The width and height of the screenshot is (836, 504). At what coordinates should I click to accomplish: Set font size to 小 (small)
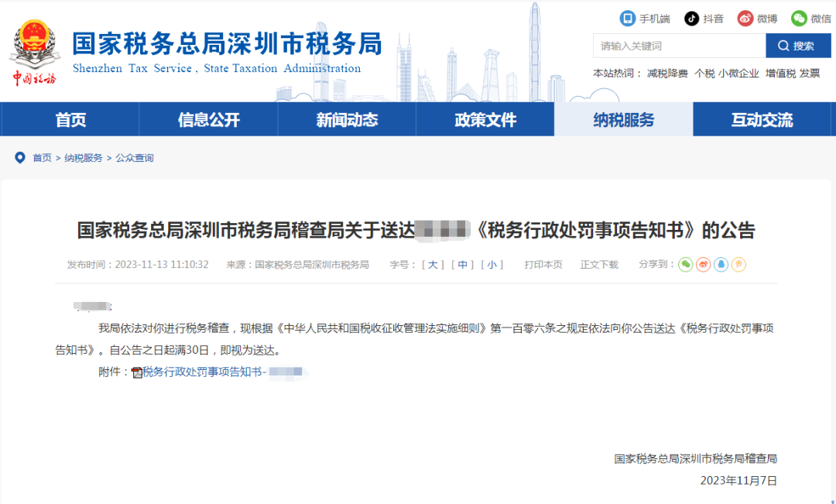pyautogui.click(x=492, y=265)
